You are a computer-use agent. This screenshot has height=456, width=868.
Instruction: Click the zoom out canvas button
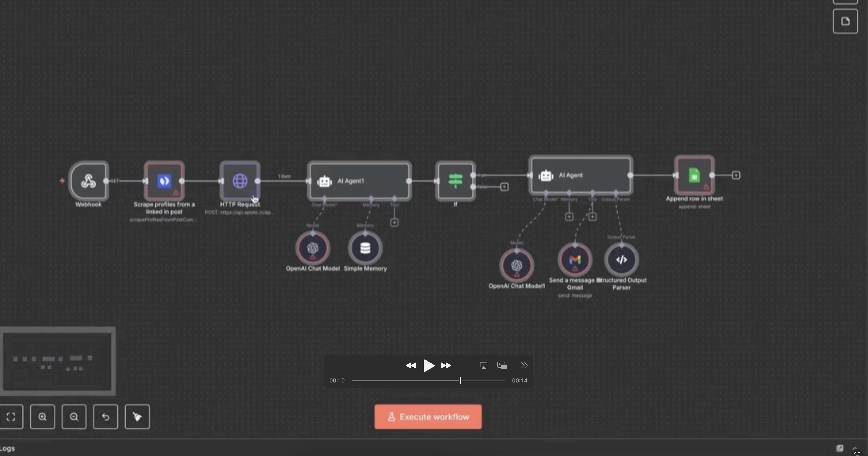pyautogui.click(x=74, y=417)
